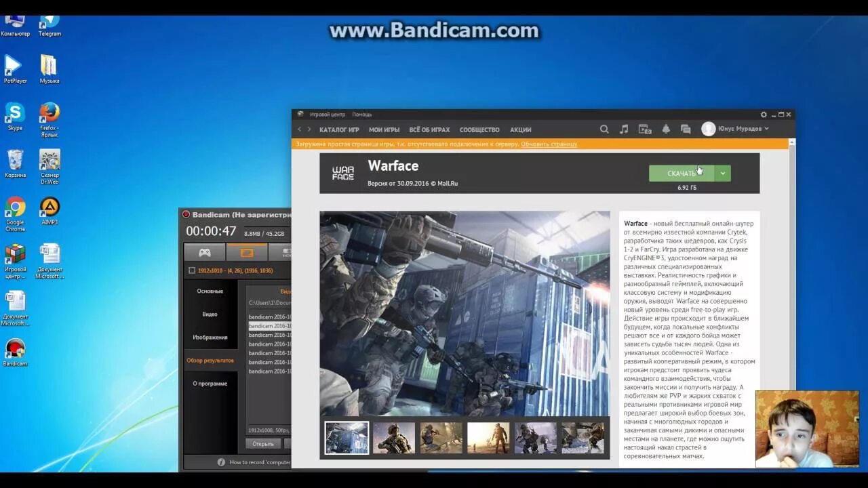Image resolution: width=868 pixels, height=488 pixels.
Task: Click the music note icon in Game Center
Action: click(x=624, y=128)
